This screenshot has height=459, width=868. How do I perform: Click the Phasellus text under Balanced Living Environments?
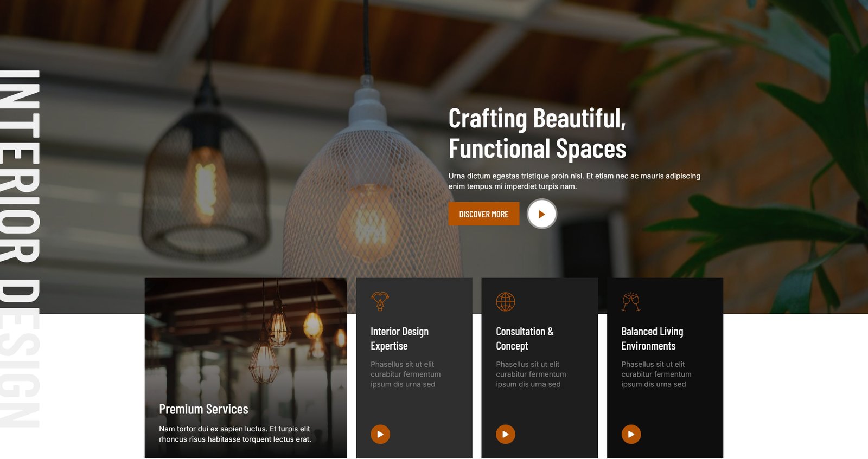click(656, 374)
